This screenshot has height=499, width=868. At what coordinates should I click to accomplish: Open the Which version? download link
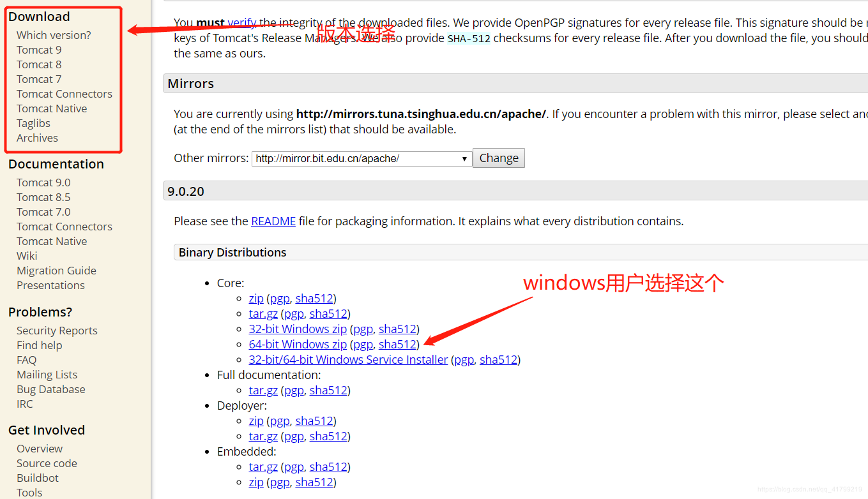point(54,35)
